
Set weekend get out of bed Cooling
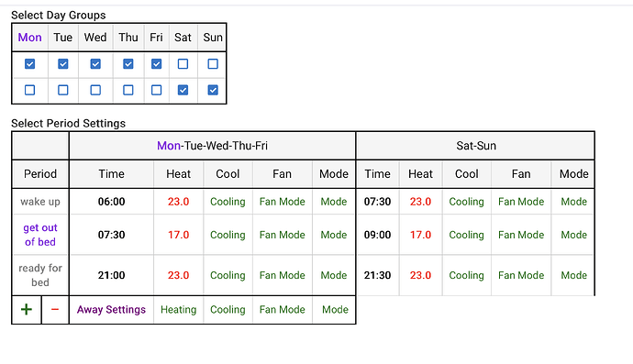(x=466, y=235)
